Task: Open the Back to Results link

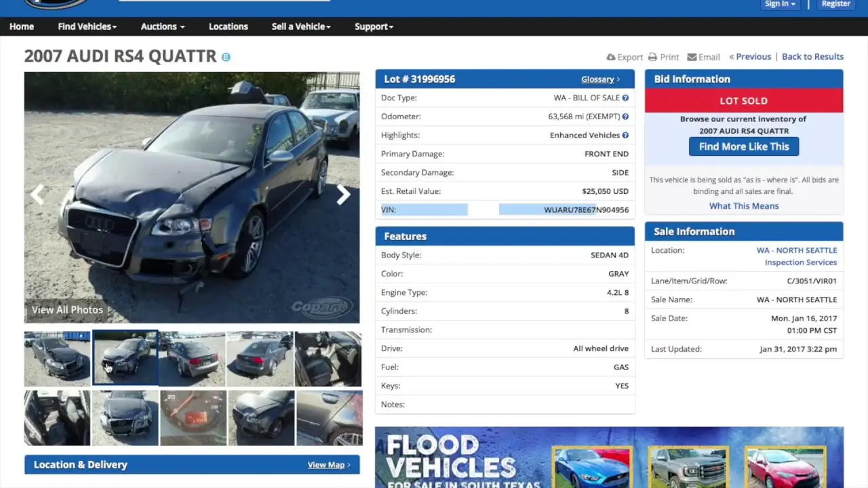Action: 812,56
